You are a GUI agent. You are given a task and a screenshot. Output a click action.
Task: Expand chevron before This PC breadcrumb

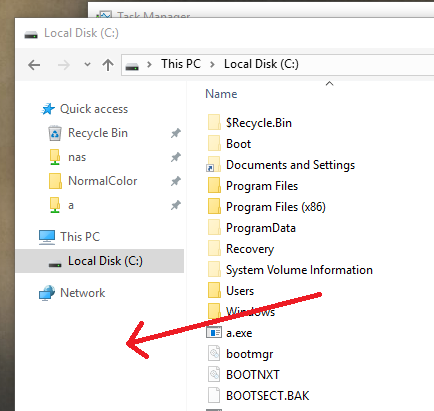coord(149,64)
